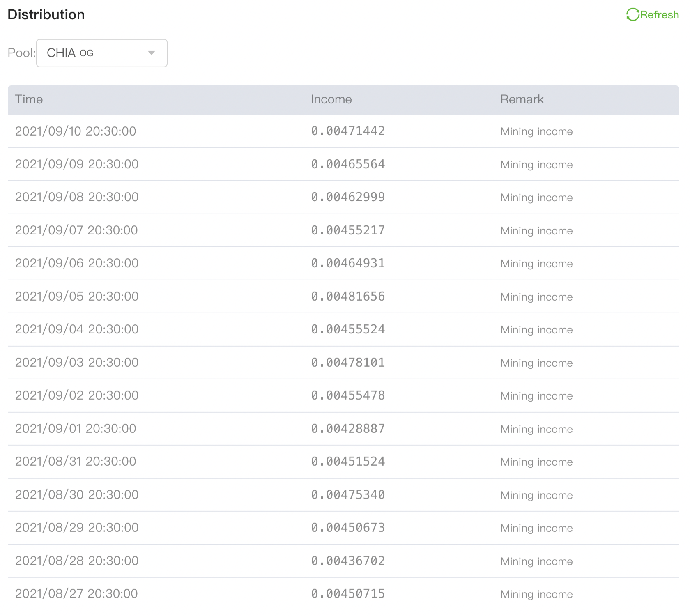This screenshot has width=690, height=616.
Task: Click Mining income remark for 2021/09/01
Action: [x=536, y=430]
